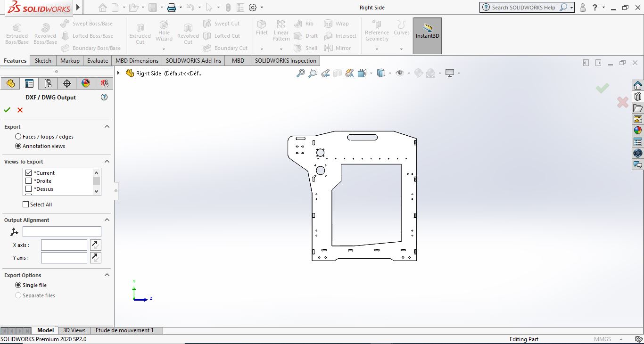This screenshot has height=344, width=644.
Task: Click the user account icon in the title bar
Action: pyautogui.click(x=583, y=8)
